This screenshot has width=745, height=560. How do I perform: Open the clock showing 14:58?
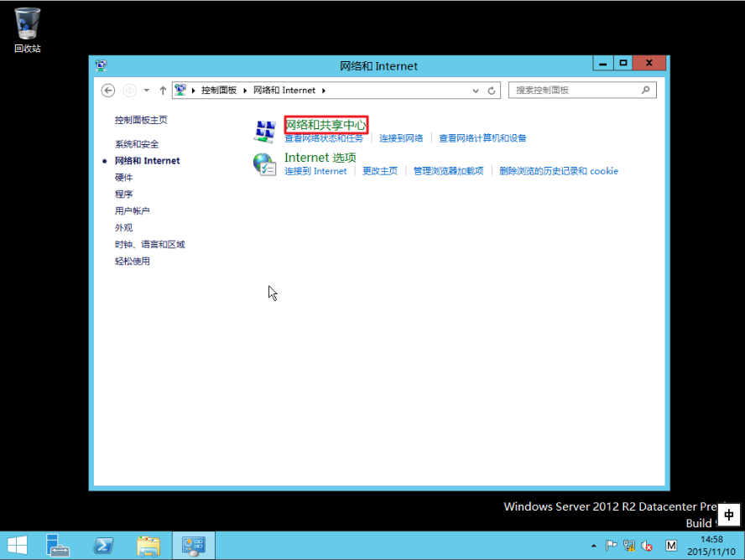pyautogui.click(x=711, y=546)
